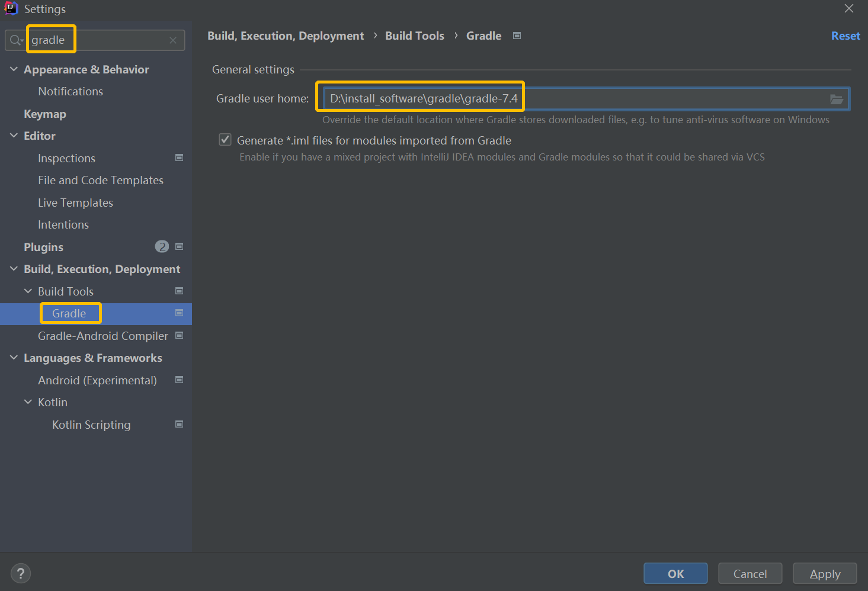Collapse the Kotlin node chevron
This screenshot has width=868, height=591.
coord(28,402)
